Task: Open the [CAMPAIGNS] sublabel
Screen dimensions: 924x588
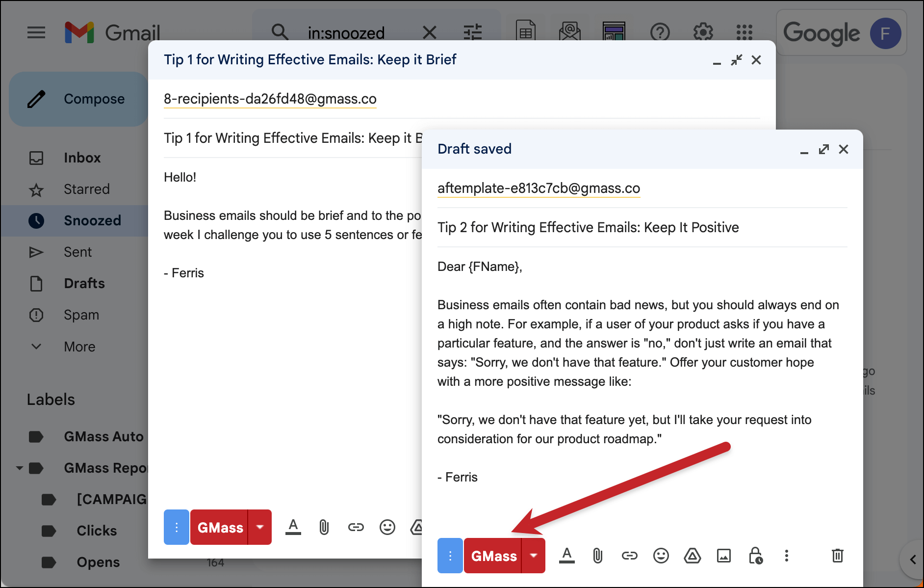Action: click(112, 499)
